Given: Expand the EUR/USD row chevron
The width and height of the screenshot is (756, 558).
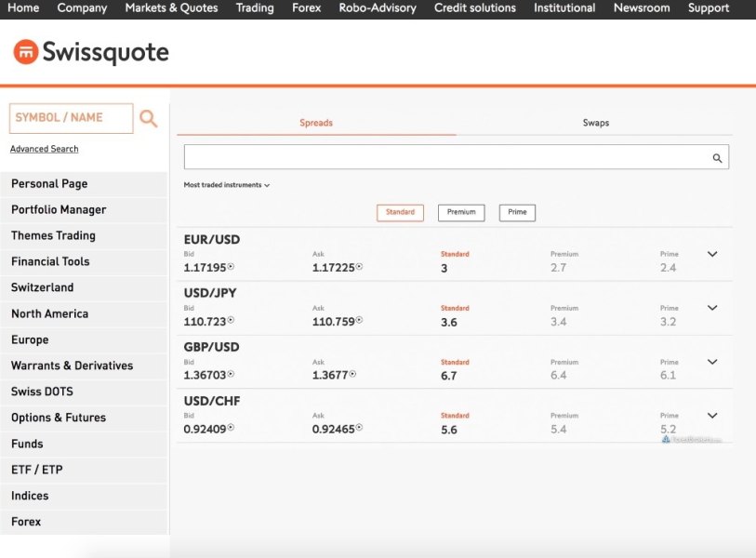Looking at the screenshot, I should point(712,254).
